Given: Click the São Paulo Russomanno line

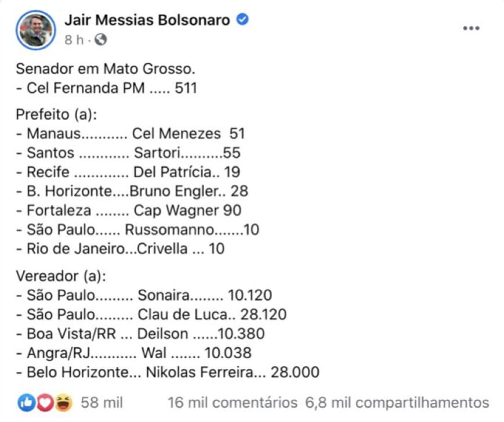Looking at the screenshot, I should pyautogui.click(x=137, y=230).
